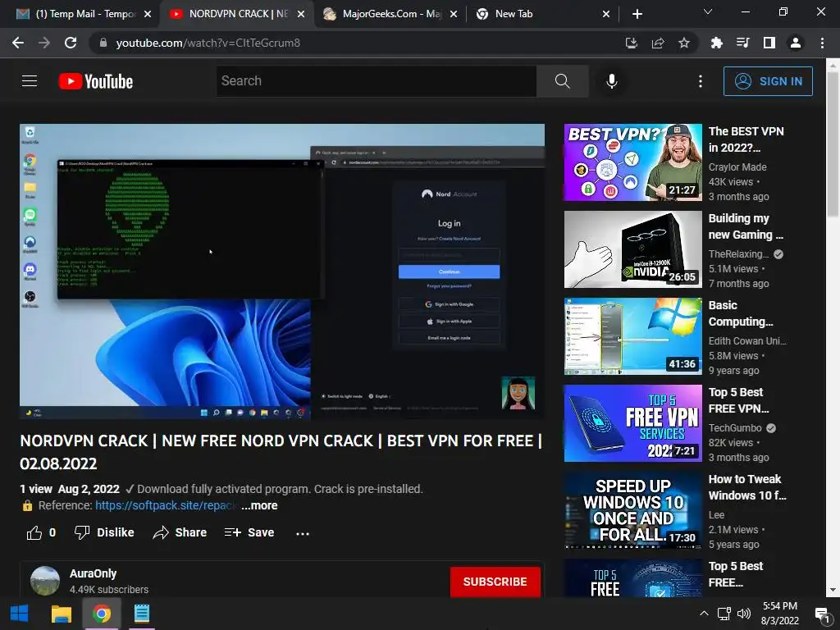Share this video

(180, 532)
